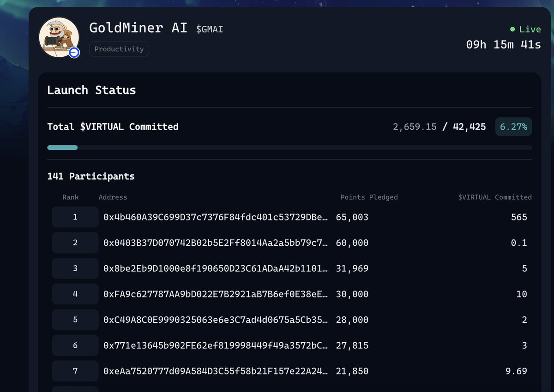Click the GoldMiner AI title
Image resolution: width=554 pixels, height=392 pixels.
[x=138, y=28]
